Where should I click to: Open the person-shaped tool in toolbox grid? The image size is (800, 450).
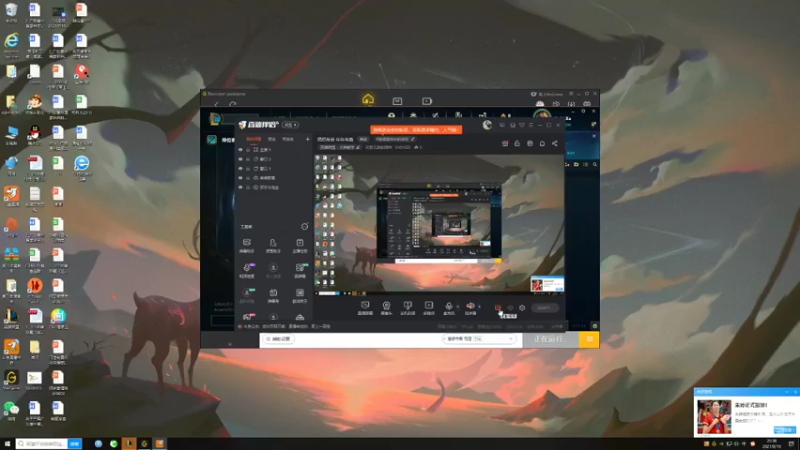point(273,242)
